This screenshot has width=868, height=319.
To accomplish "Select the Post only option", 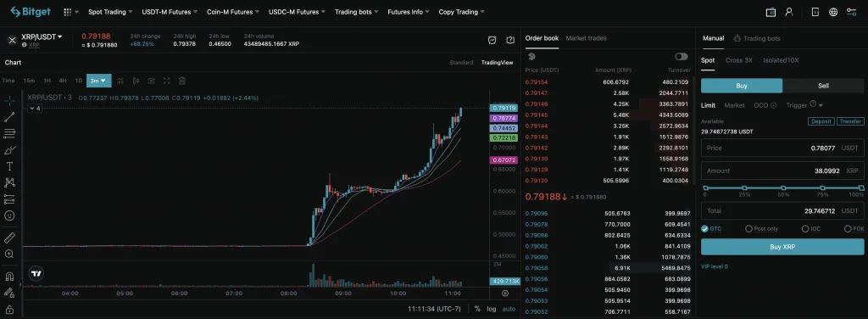I will 761,229.
